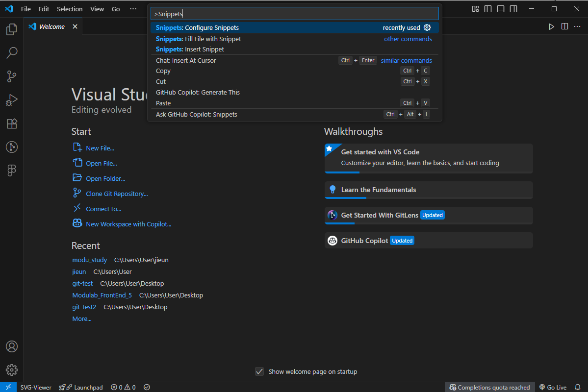Open the Extensions view icon
This screenshot has width=588, height=392.
(12, 123)
